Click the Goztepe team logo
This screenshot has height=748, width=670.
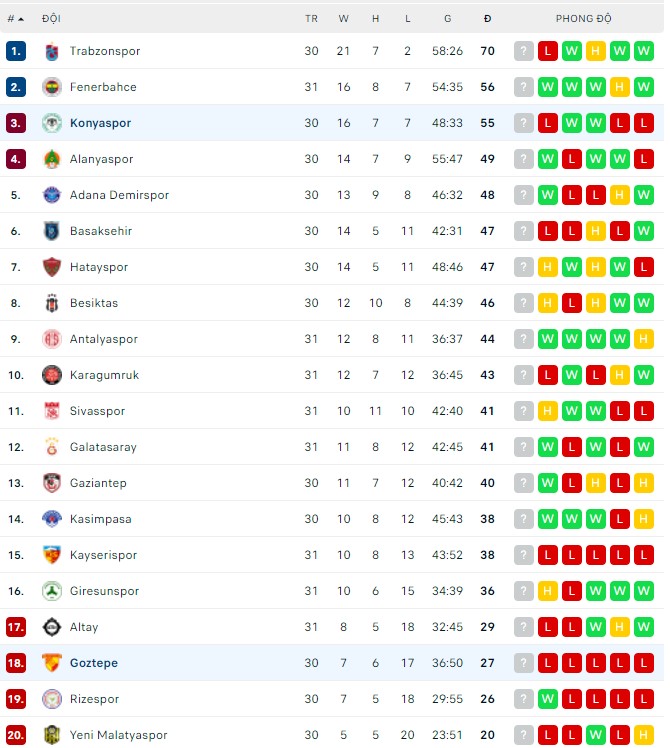click(52, 663)
